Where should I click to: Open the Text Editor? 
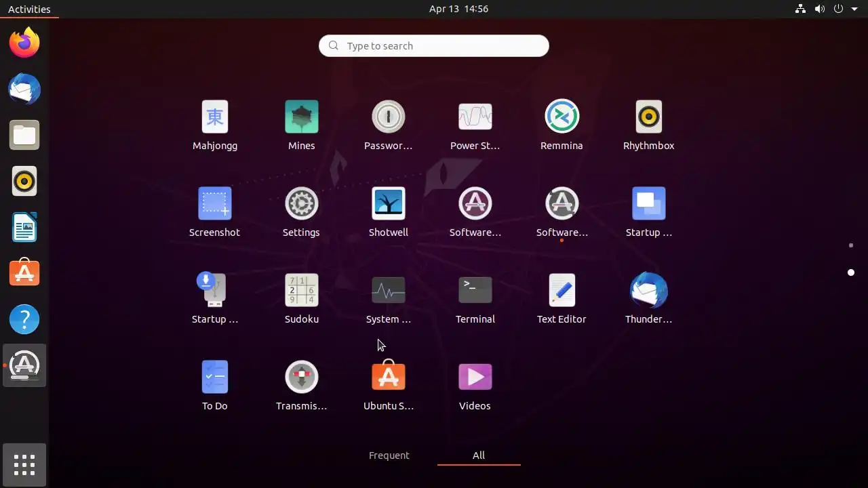pos(562,299)
